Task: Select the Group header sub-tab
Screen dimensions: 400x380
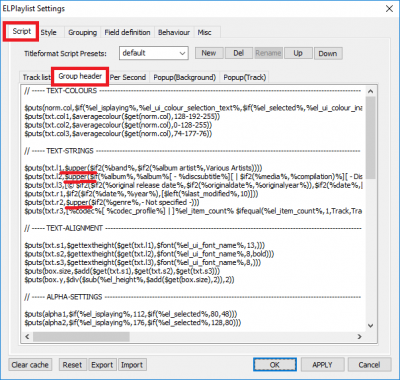Action: 80,76
